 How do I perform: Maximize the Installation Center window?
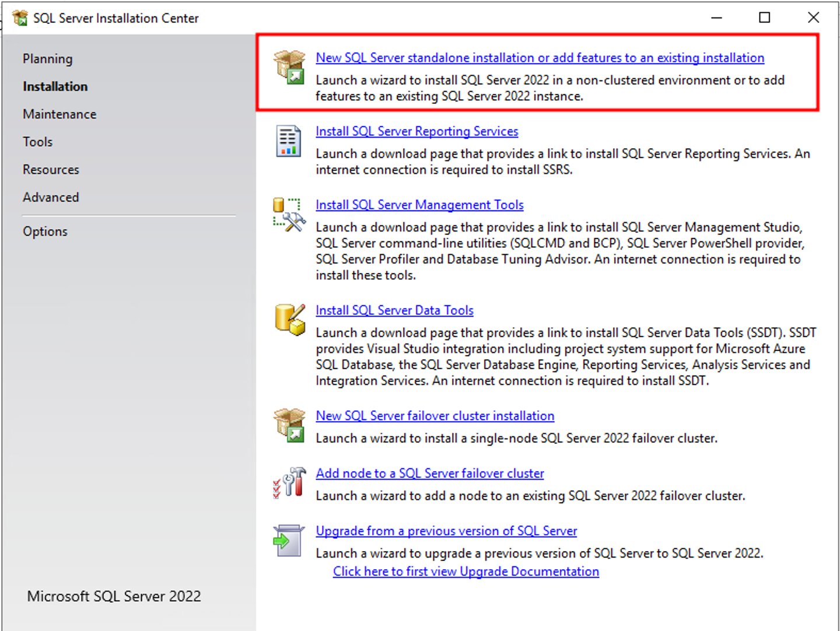click(764, 18)
